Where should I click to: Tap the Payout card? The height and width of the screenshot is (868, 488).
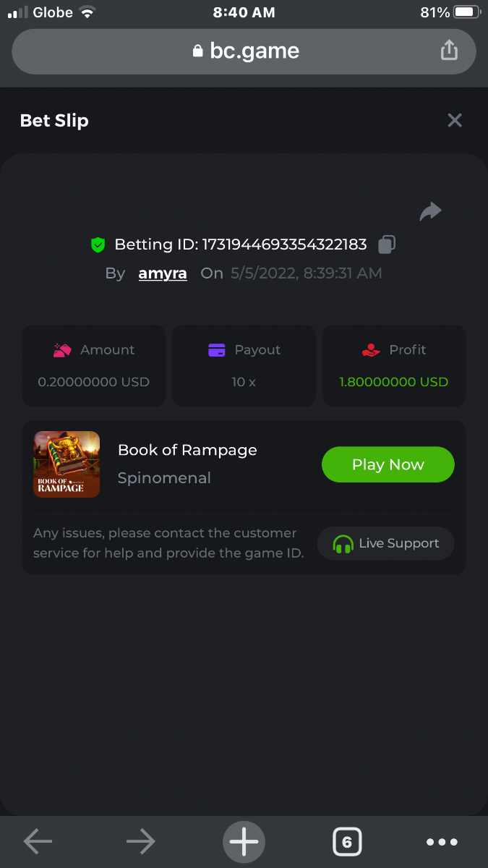click(x=244, y=365)
